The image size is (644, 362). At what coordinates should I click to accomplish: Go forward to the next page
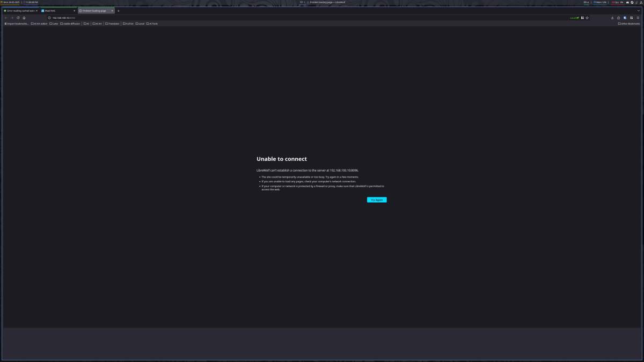pos(12,18)
